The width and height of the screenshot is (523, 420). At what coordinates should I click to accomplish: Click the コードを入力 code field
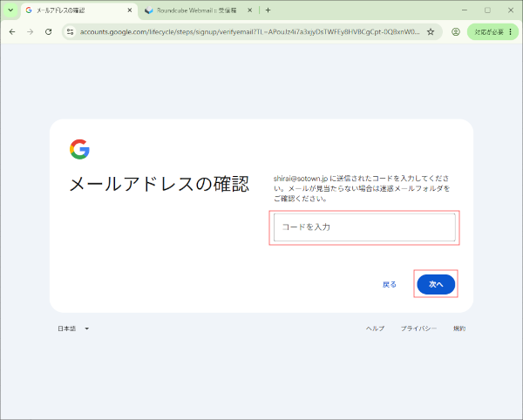point(364,227)
